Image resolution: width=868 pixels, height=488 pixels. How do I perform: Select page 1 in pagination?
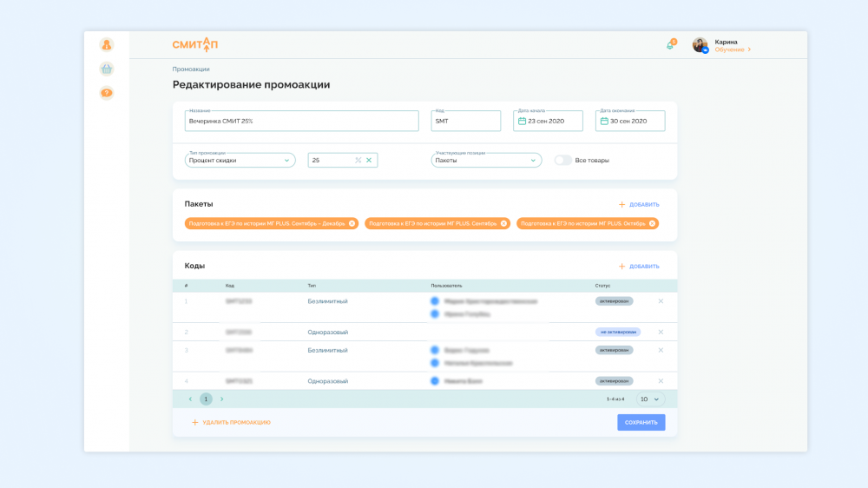pyautogui.click(x=206, y=399)
